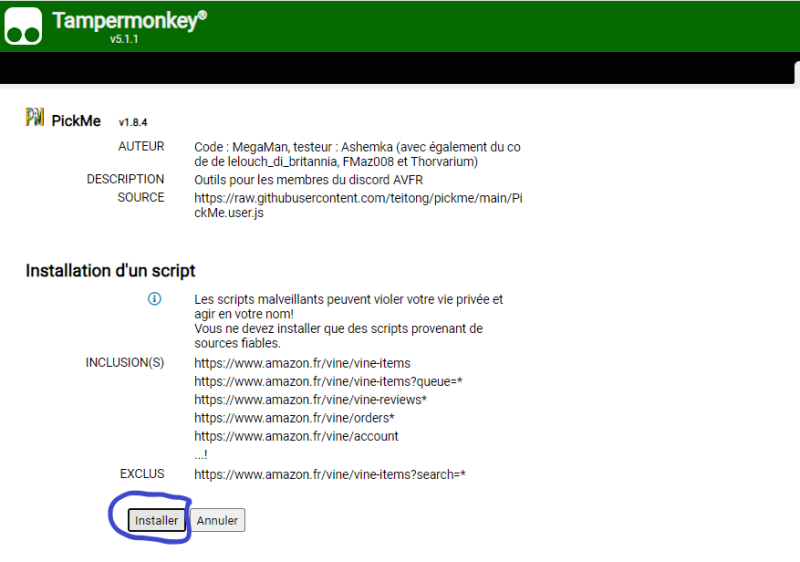800x562 pixels.
Task: Click the DESCRIPTION label
Action: 126,179
